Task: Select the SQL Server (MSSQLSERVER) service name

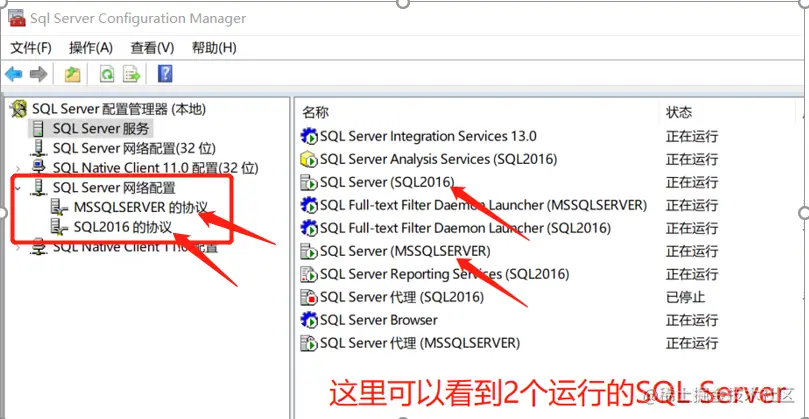Action: (405, 251)
